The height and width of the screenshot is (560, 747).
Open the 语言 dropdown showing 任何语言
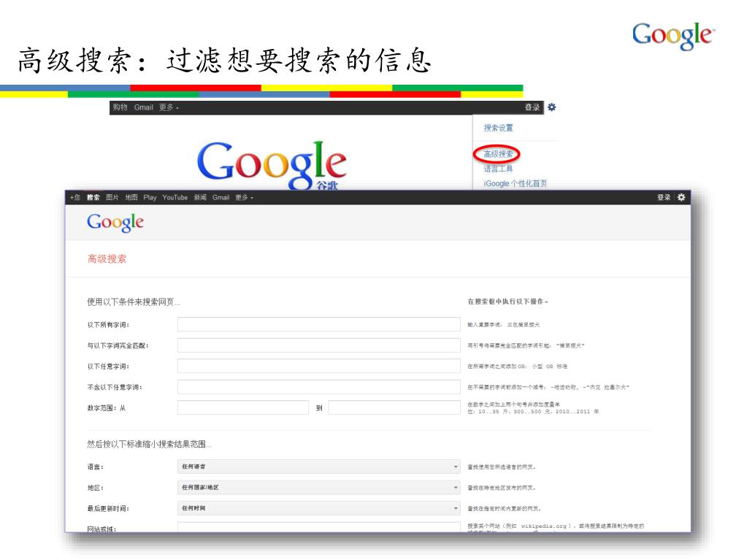(318, 467)
